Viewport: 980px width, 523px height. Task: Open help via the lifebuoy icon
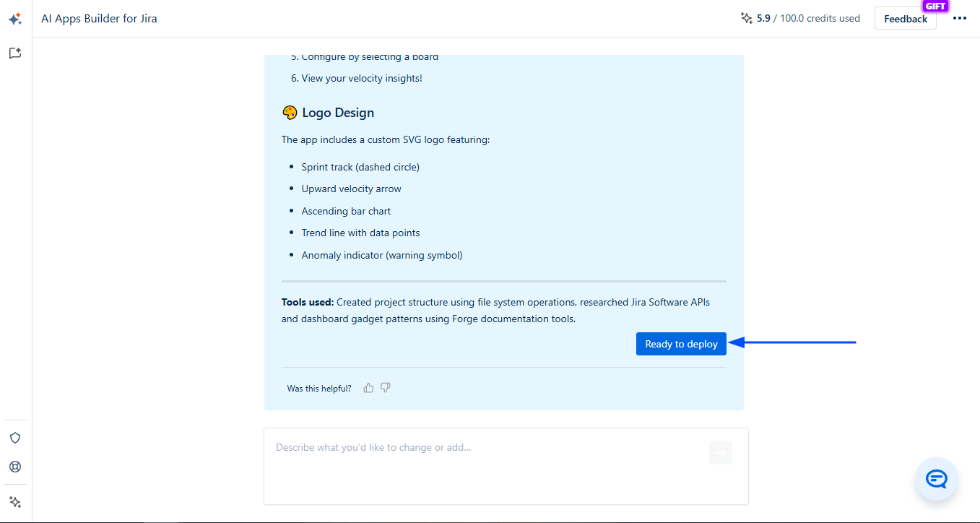coord(15,467)
